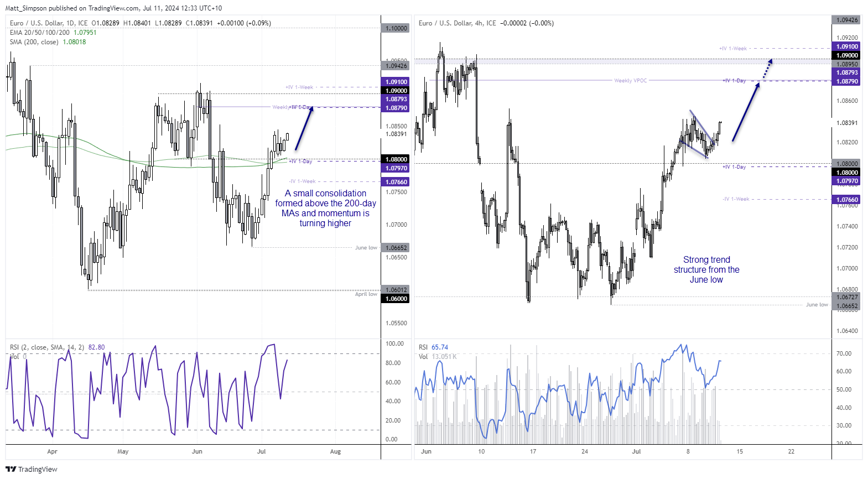868x479 pixels.
Task: Click the 1.07000 axis value on the daily chart
Action: coord(396,225)
